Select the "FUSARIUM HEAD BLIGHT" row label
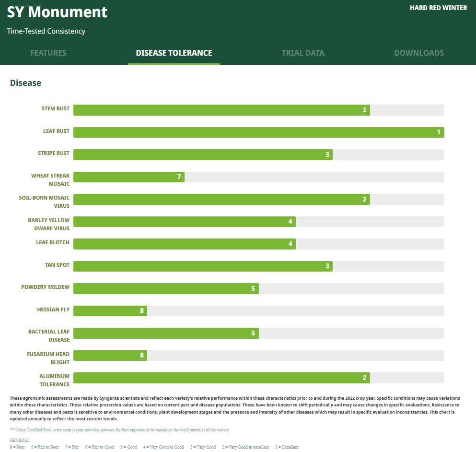 [48, 358]
